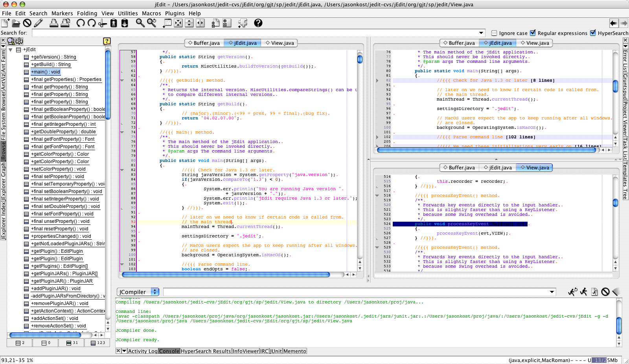Open the Plugins menu
629x364 pixels.
(175, 13)
